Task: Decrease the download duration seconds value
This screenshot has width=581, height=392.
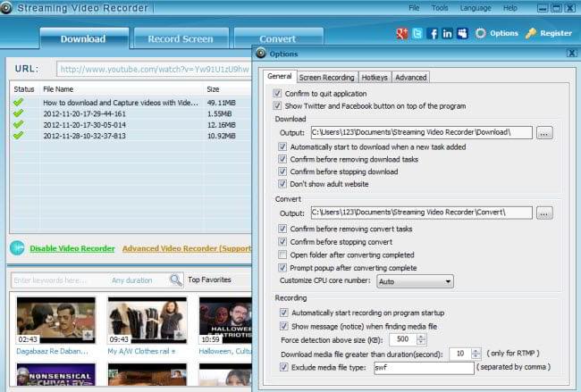Action: point(476,356)
